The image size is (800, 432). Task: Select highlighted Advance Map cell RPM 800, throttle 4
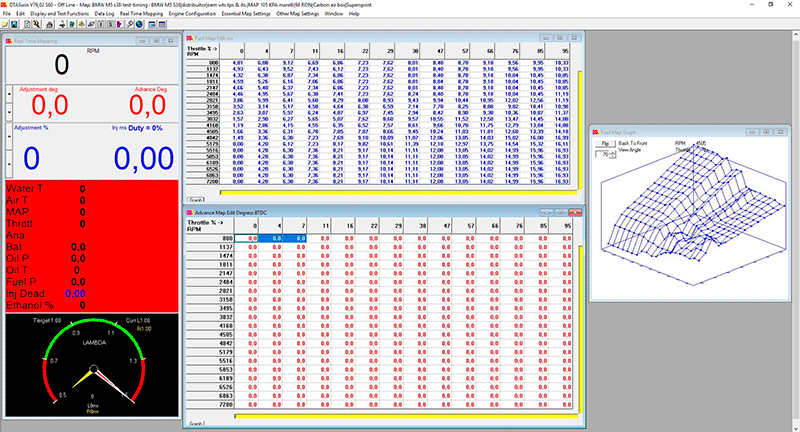270,238
